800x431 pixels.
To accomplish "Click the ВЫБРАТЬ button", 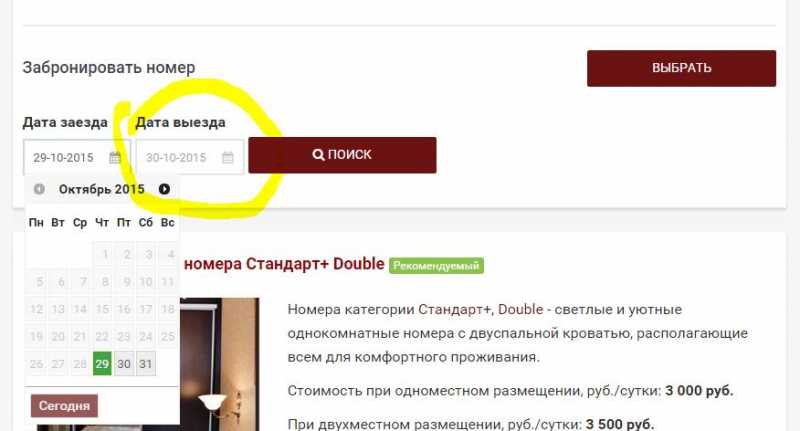I will (x=682, y=68).
